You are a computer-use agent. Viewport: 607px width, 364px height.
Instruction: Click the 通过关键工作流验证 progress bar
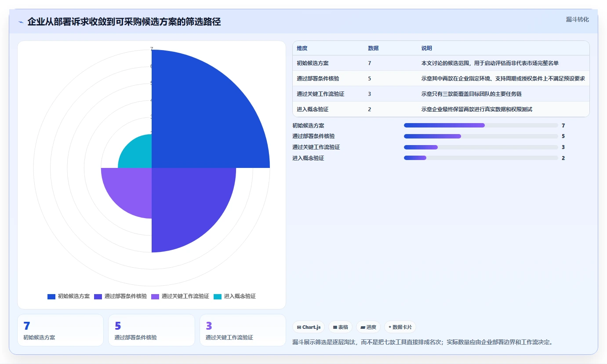pos(481,147)
